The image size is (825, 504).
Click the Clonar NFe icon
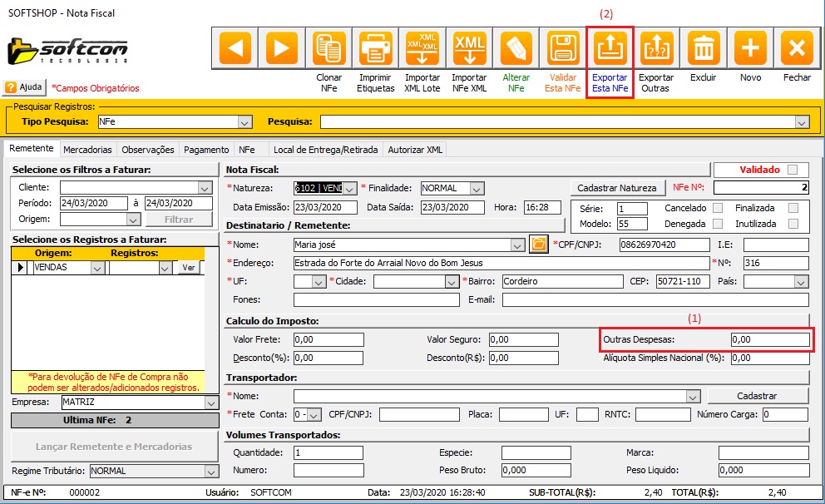click(x=329, y=48)
